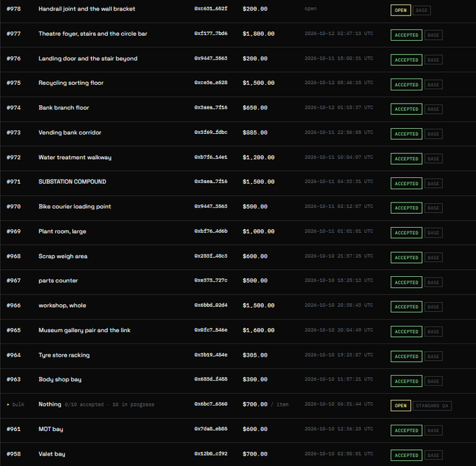Click ACCEPTED badge on Plant room row
The image size is (476, 466).
406,233
